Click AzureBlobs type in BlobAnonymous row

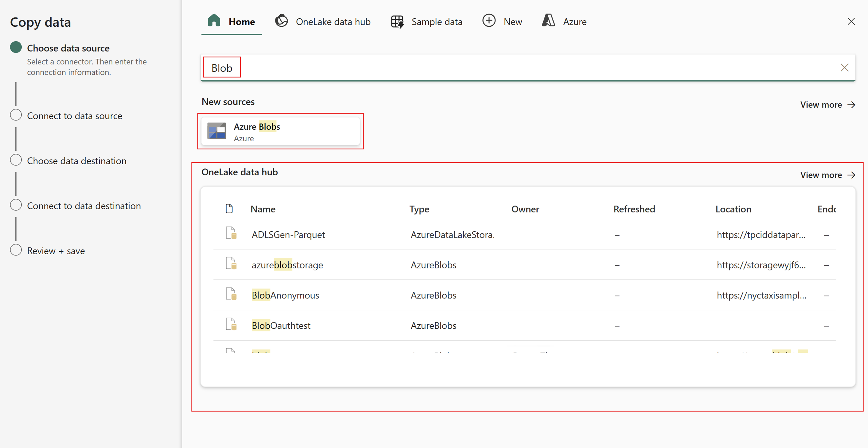[433, 296]
